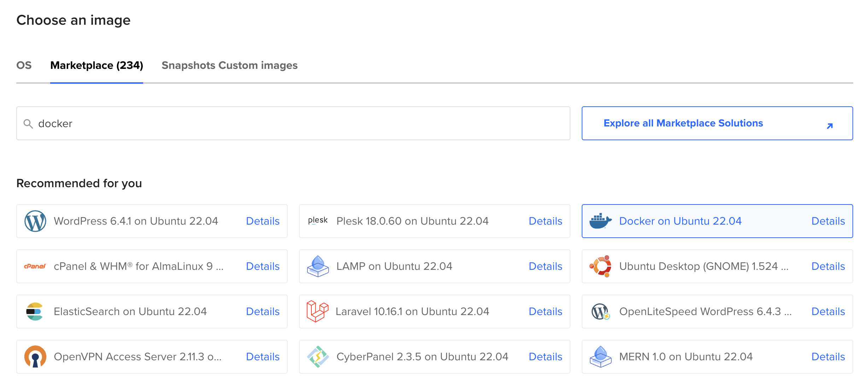This screenshot has width=868, height=385.
Task: Open Details for Ubuntu Desktop GNOME
Action: 828,266
